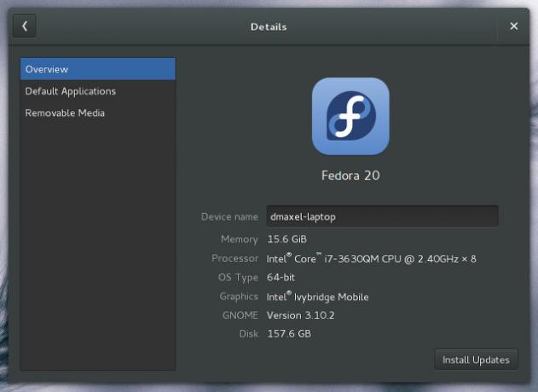Click the Version 3.10.2 GNOME value

tap(301, 315)
